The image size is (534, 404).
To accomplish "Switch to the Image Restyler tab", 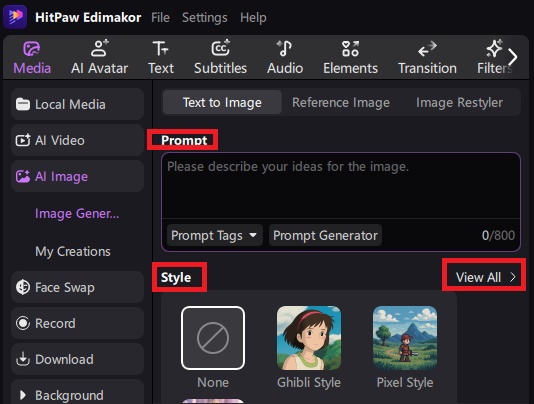I will click(459, 103).
